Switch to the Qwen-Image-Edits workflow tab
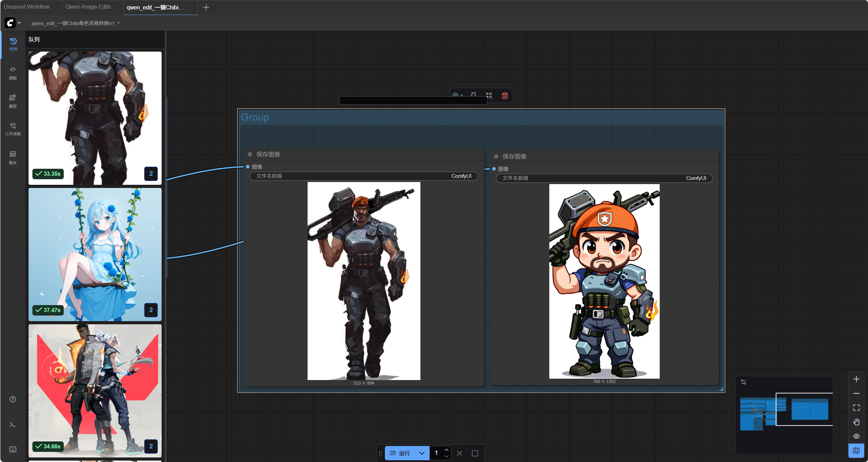Screen dimensions: 868x462 tap(88, 7)
